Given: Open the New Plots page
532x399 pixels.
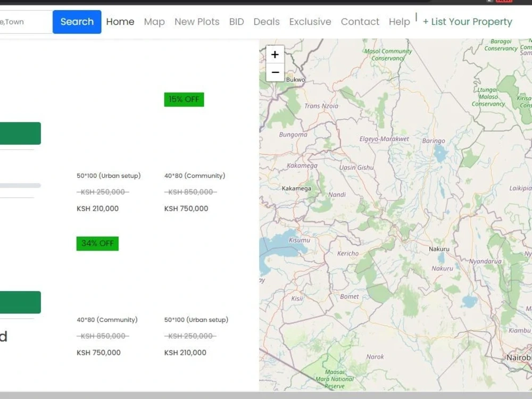Looking at the screenshot, I should pos(197,22).
